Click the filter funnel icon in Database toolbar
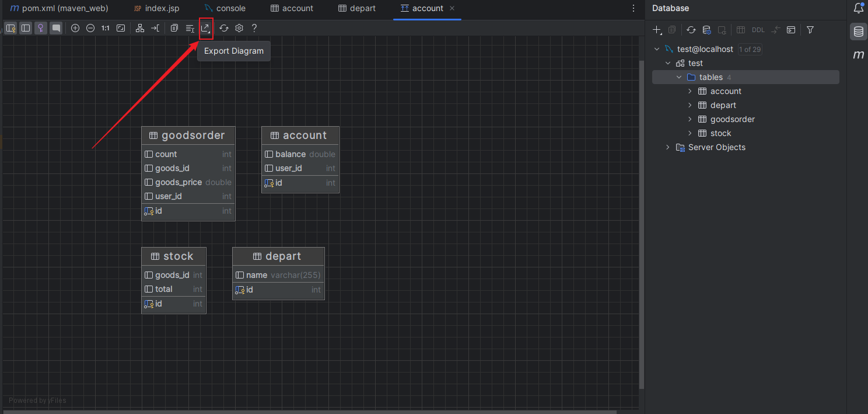 point(810,30)
